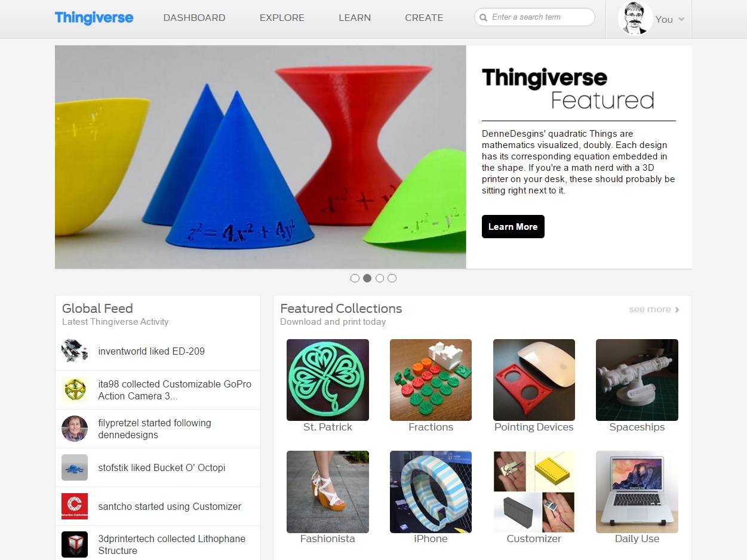The height and width of the screenshot is (560, 747).
Task: Open the EXPLORE menu
Action: [x=282, y=18]
